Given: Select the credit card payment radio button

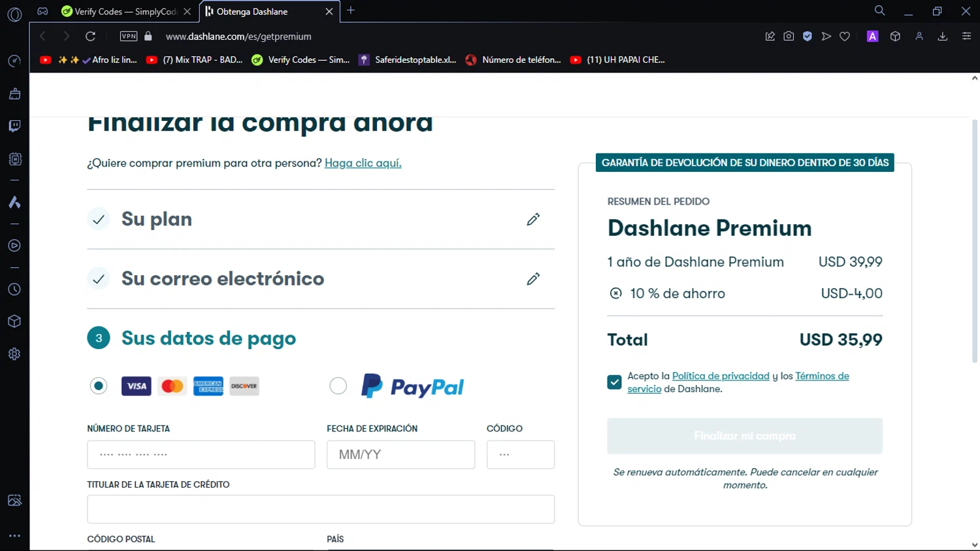Looking at the screenshot, I should pos(99,386).
